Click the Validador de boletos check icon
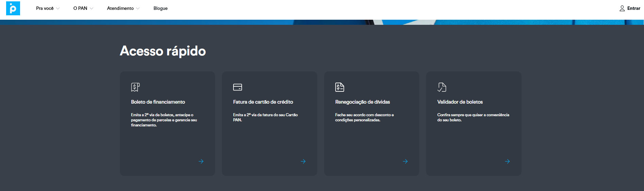Screen dimensions: 644x191 click(x=441, y=87)
